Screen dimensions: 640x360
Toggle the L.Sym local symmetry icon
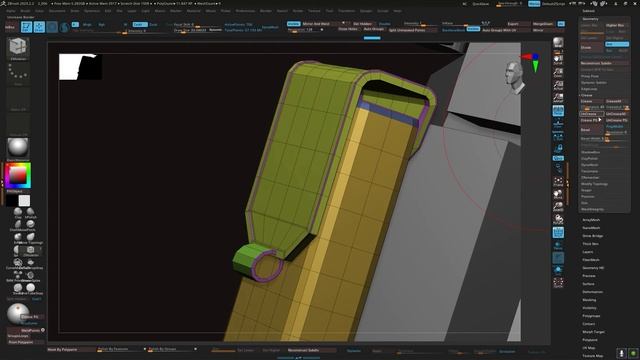558,136
